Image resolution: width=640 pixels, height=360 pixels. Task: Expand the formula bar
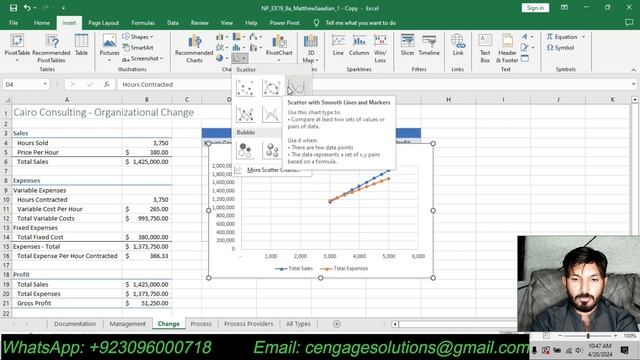coord(633,84)
